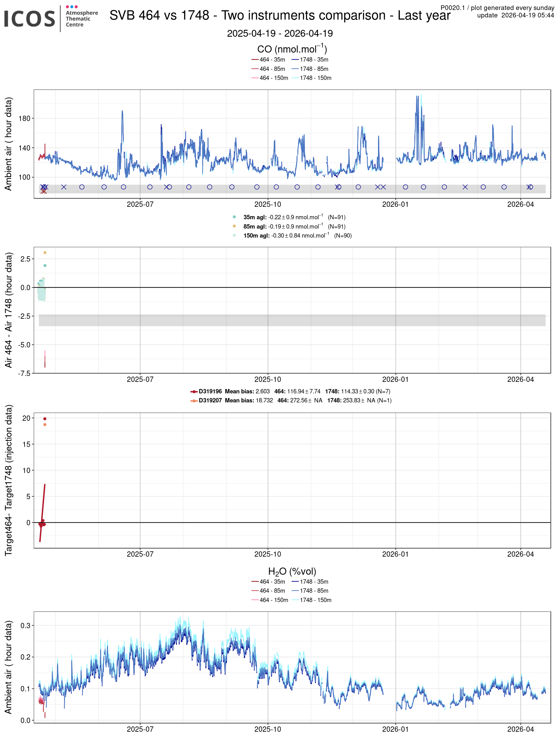This screenshot has height=737, width=560.
Task: Click the teal 35m agl legend dot
Action: coord(234,217)
